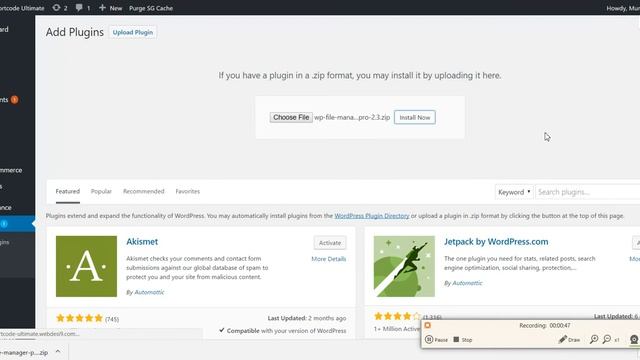Switch to the Popular tab

point(101,191)
